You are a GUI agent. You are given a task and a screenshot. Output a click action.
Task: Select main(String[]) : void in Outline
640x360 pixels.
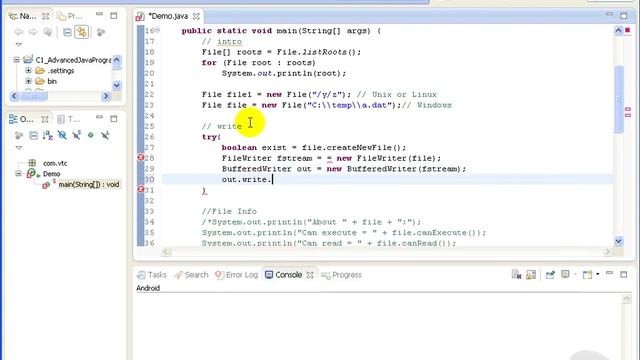coord(89,184)
